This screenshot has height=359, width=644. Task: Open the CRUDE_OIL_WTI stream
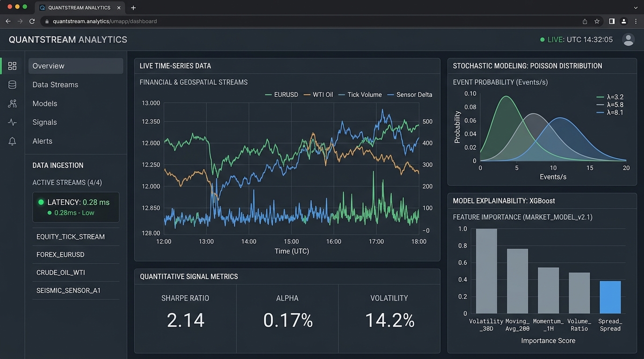tap(76, 273)
